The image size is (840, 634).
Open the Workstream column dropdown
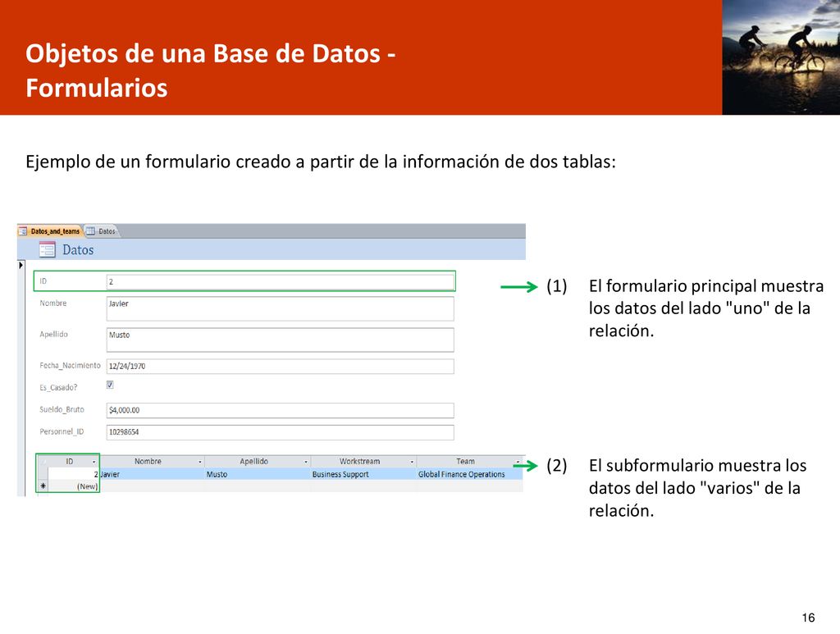(412, 462)
